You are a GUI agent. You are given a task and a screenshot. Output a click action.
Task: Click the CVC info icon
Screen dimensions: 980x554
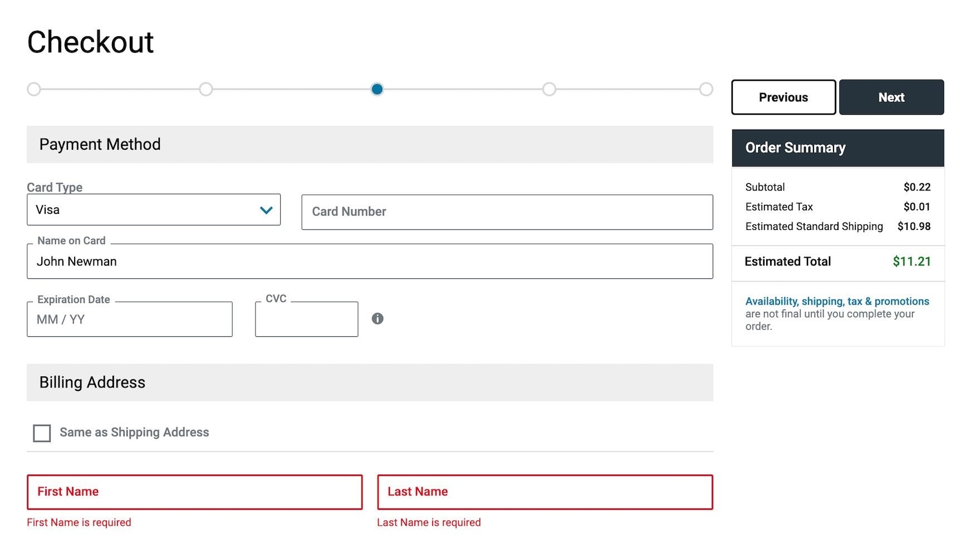click(x=378, y=318)
